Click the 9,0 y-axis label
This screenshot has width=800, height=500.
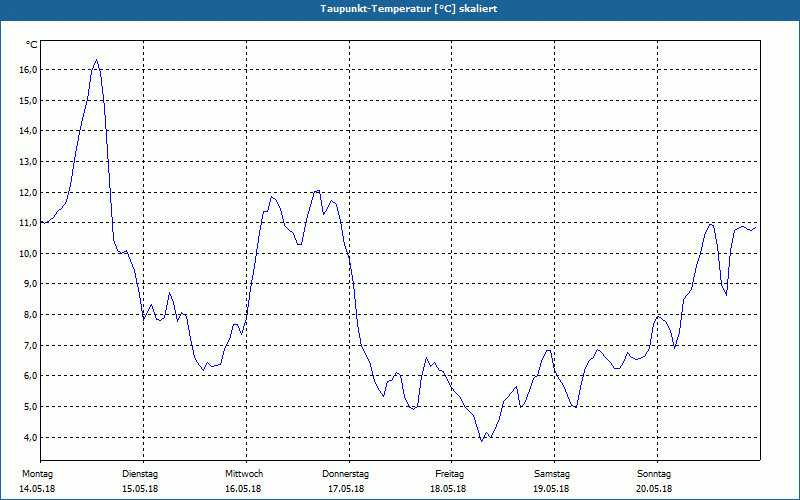(x=31, y=284)
